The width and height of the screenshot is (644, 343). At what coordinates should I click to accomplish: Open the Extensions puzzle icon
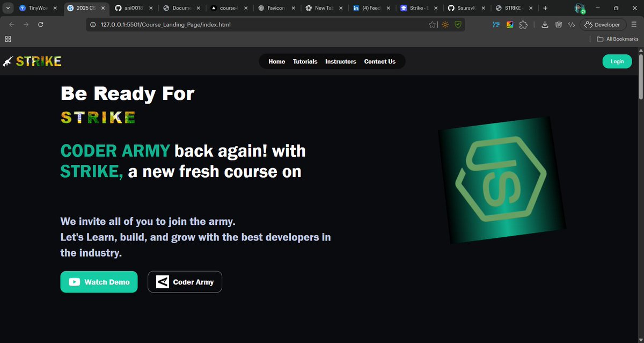tap(524, 25)
